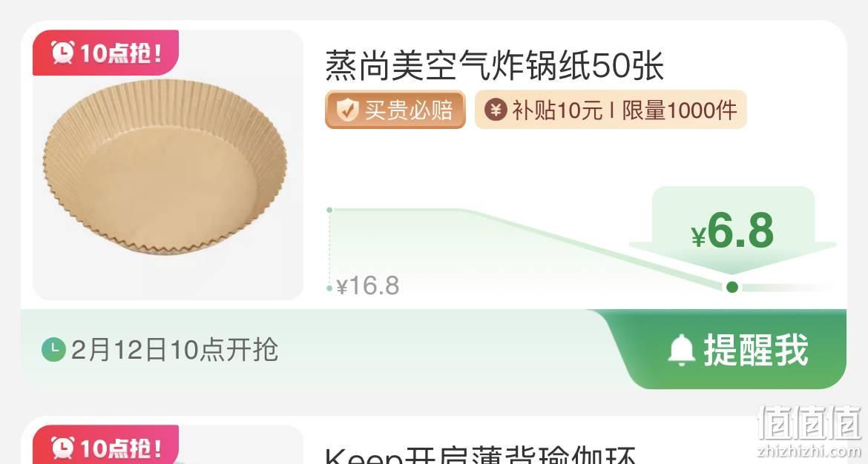The image size is (868, 464).
Task: Click the green end dot on price trend line
Action: coord(731,287)
